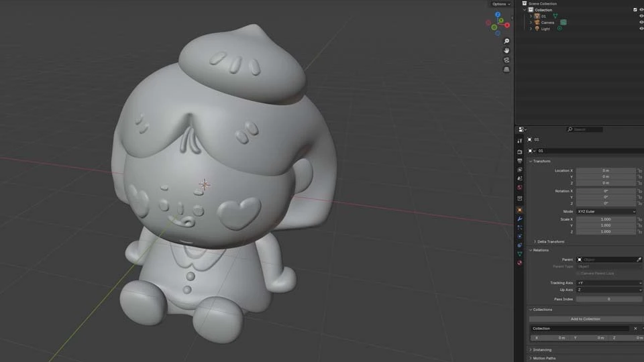644x362 pixels.
Task: Click the pan hand icon in viewport
Action: [506, 51]
